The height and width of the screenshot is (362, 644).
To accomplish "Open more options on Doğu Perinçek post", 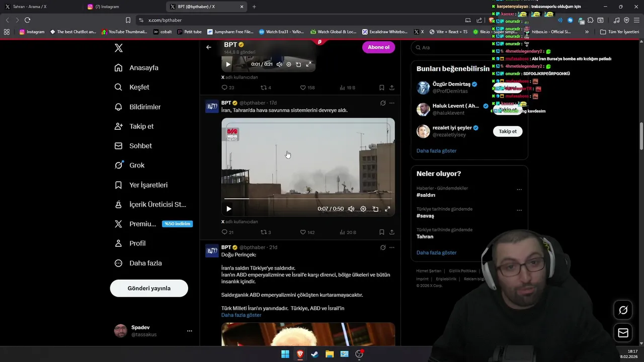I will 392,247.
